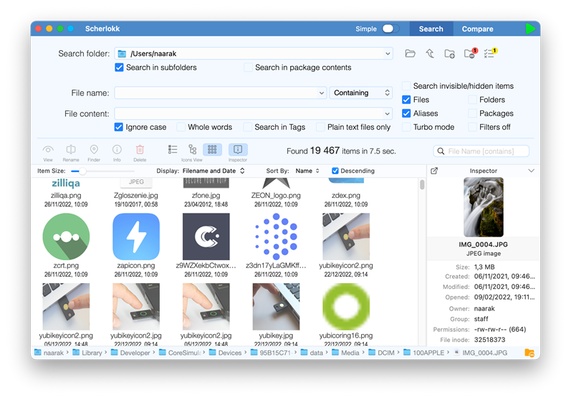Uncheck the Aliases checkbox
Image resolution: width=571 pixels, height=400 pixels.
tap(406, 113)
